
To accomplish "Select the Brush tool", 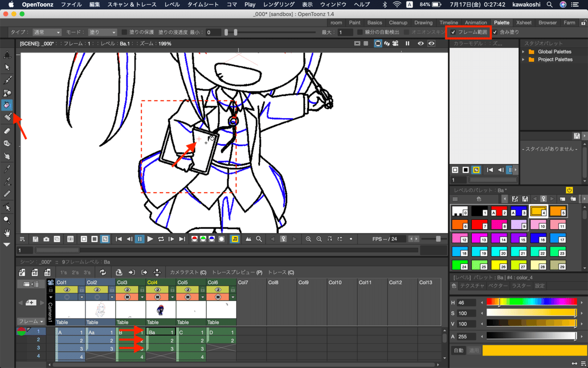I will [7, 80].
